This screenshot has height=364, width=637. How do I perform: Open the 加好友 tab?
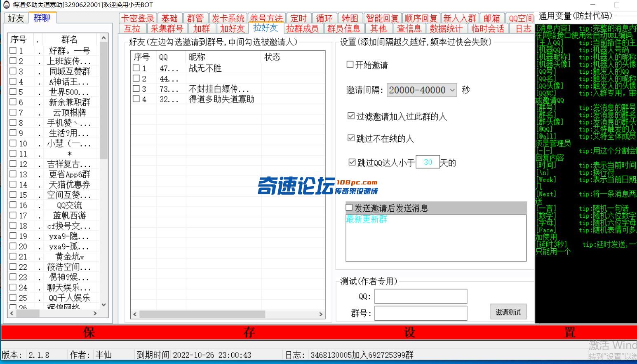[232, 28]
